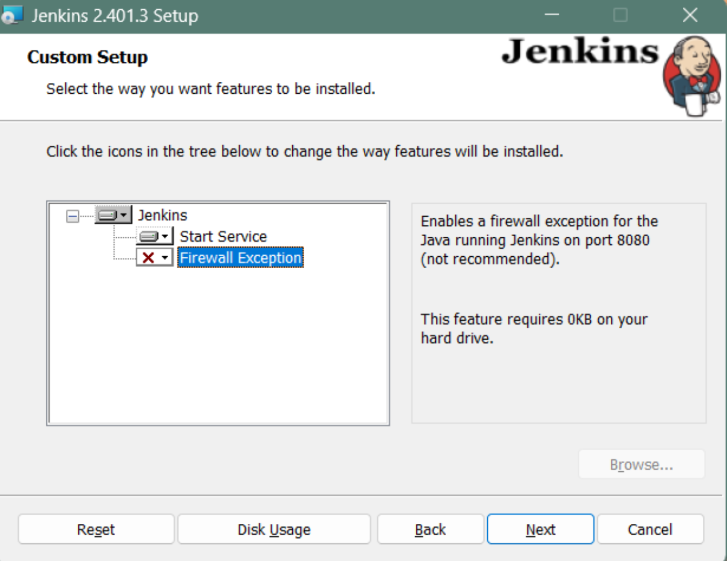The width and height of the screenshot is (728, 561).
Task: Minimize the Jenkins Setup window
Action: click(552, 15)
